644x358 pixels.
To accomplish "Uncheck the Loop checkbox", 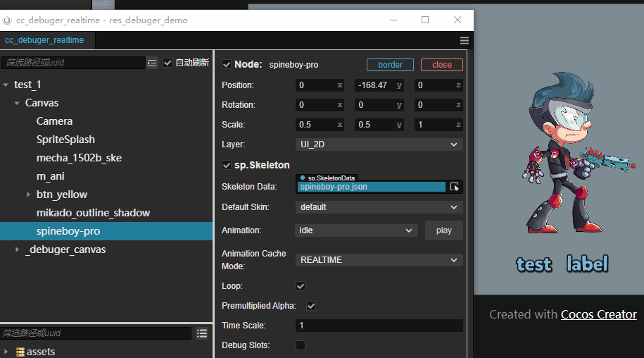I will coord(301,286).
